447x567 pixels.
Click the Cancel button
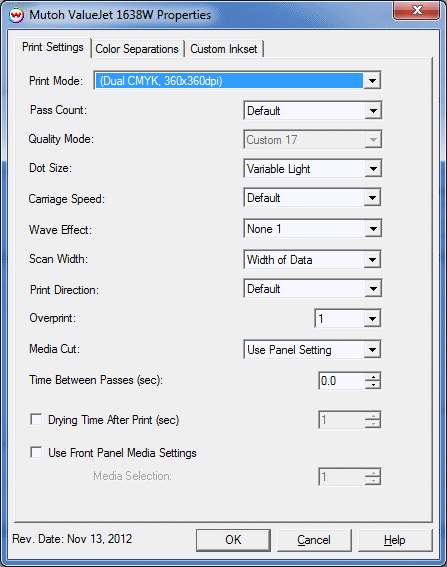point(314,540)
